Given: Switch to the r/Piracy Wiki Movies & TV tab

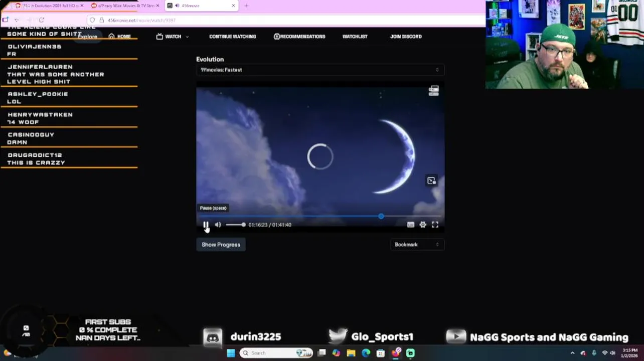Looking at the screenshot, I should coord(125,6).
